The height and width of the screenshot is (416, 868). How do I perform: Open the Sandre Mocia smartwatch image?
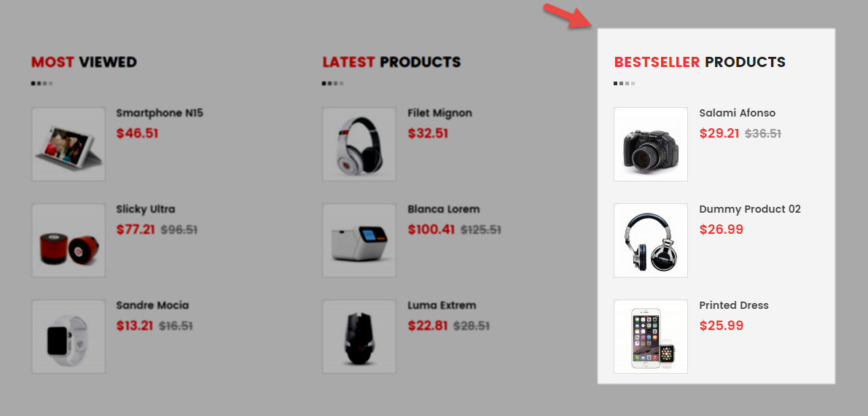[x=68, y=337]
